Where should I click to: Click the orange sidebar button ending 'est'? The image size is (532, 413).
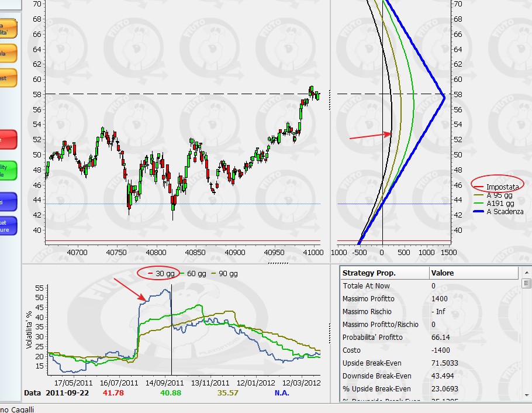[8, 78]
